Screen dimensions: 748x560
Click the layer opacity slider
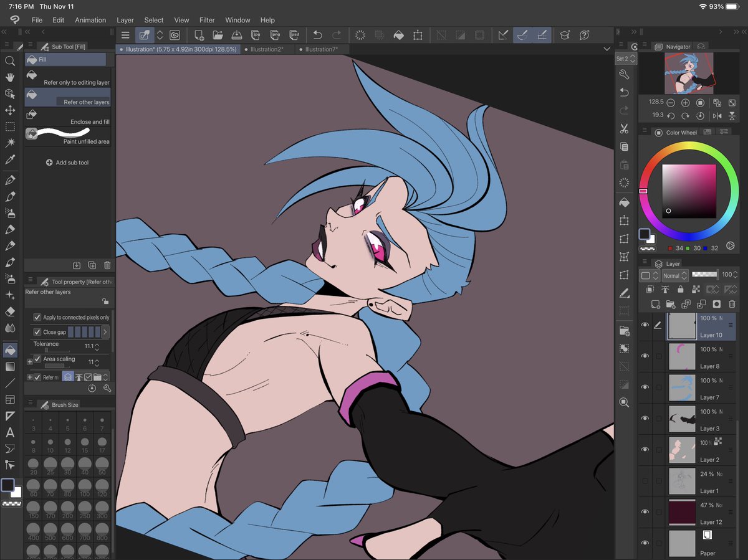704,274
